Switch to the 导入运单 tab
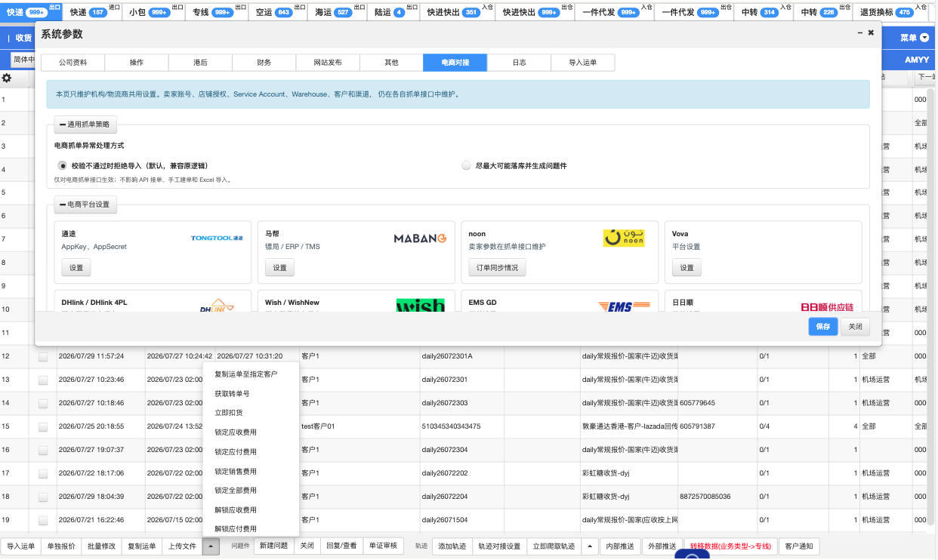Screen dimensions: 938x560 583,63
